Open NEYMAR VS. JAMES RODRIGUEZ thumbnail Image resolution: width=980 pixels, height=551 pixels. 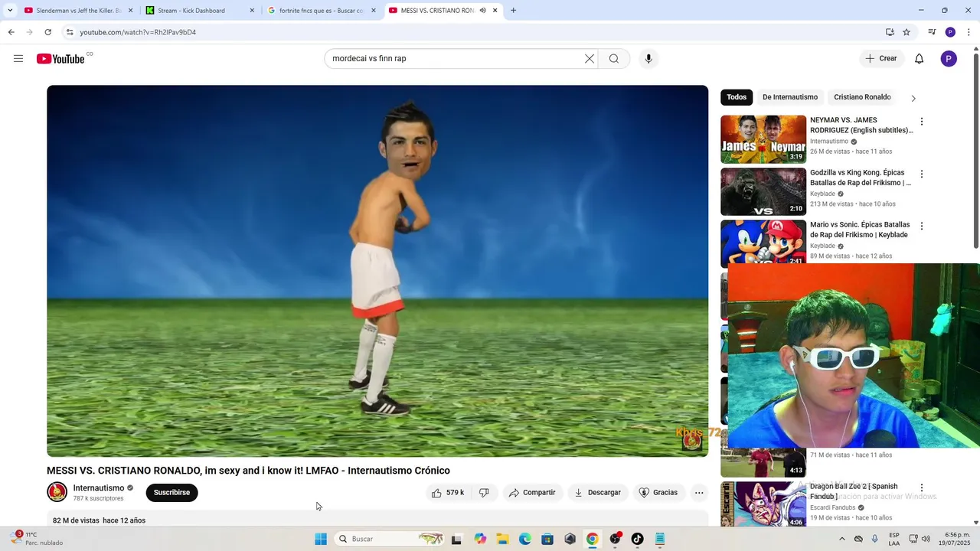(x=763, y=139)
